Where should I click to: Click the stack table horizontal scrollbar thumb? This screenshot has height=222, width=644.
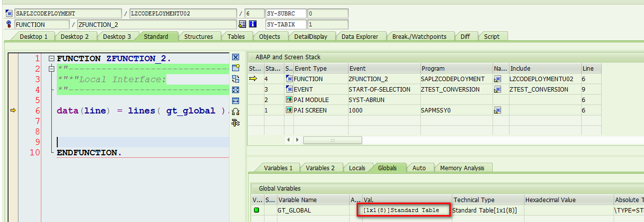pos(332,140)
